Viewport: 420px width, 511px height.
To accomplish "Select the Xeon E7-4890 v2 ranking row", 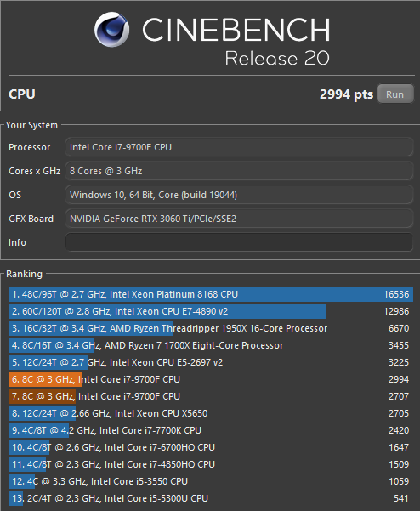I will point(211,311).
